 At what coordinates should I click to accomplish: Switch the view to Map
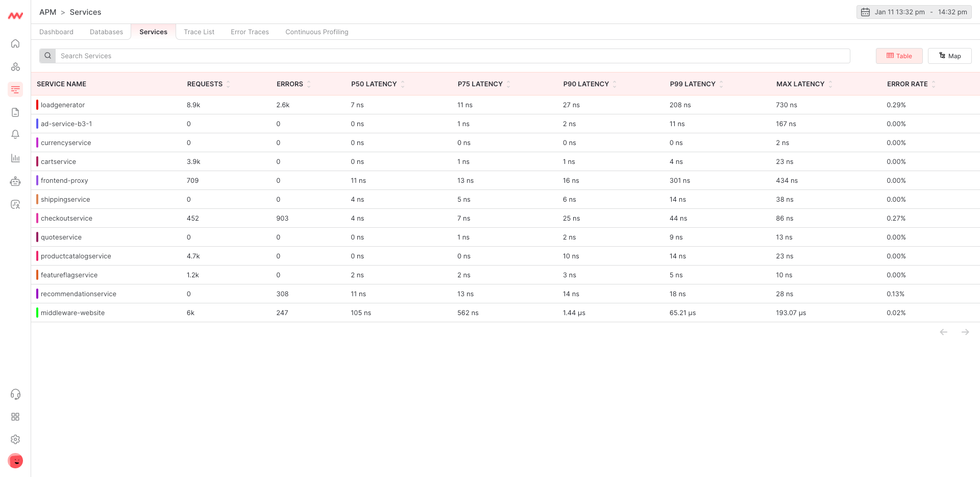click(949, 56)
